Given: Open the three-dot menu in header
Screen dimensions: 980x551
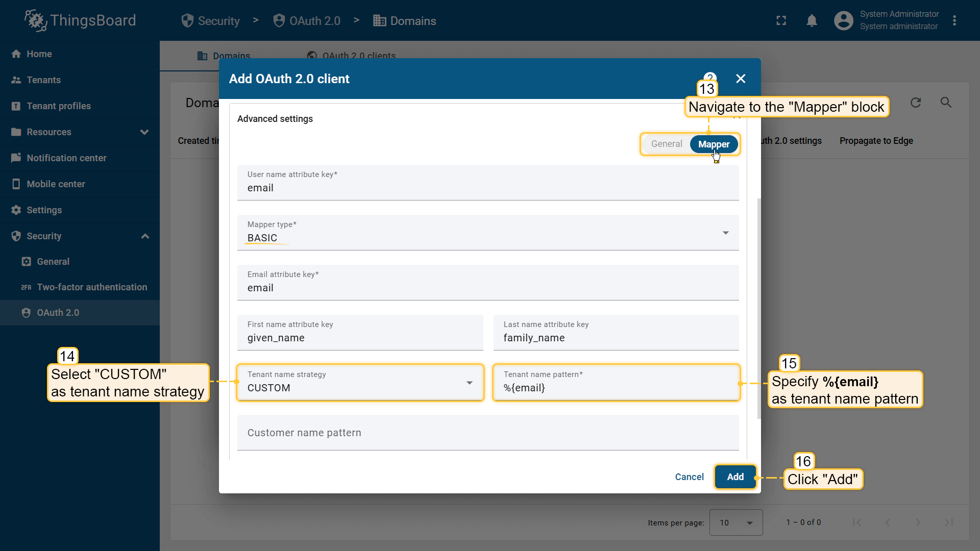Looking at the screenshot, I should [x=954, y=20].
